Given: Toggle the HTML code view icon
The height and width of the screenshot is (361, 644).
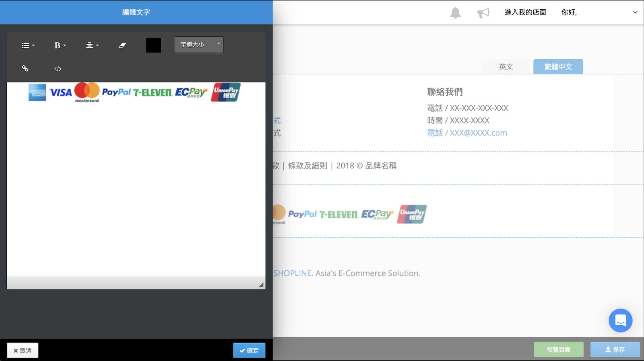Looking at the screenshot, I should pos(58,69).
